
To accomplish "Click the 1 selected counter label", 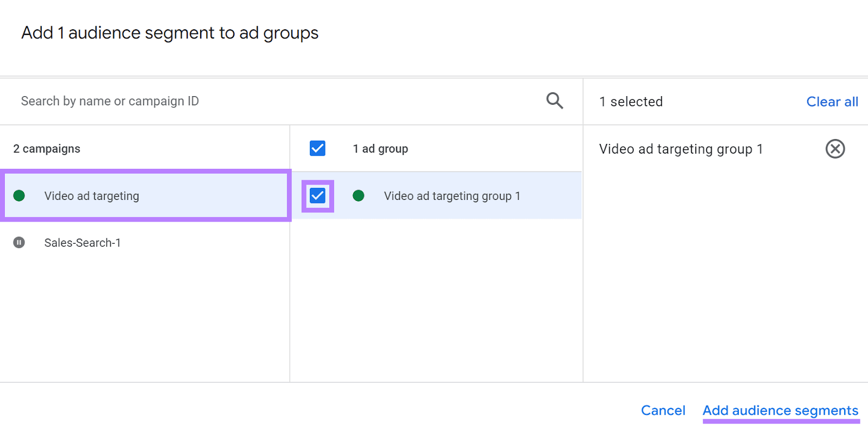I will point(631,102).
